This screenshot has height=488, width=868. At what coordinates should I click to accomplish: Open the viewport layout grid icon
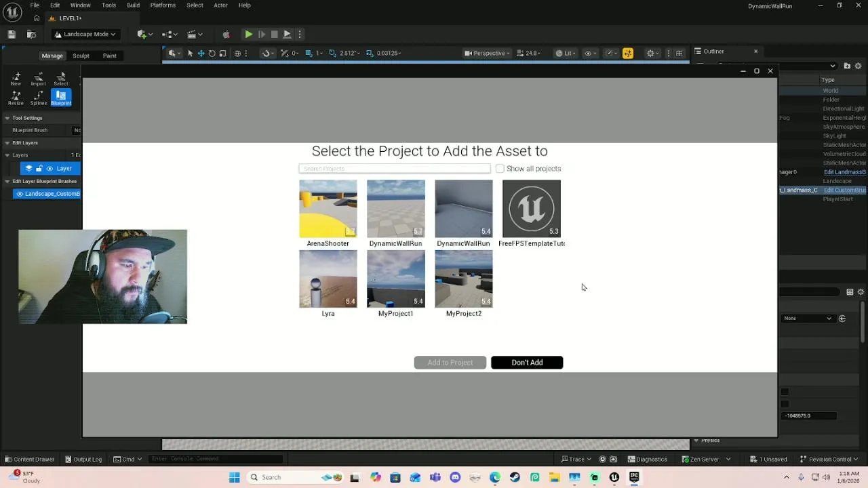click(679, 53)
